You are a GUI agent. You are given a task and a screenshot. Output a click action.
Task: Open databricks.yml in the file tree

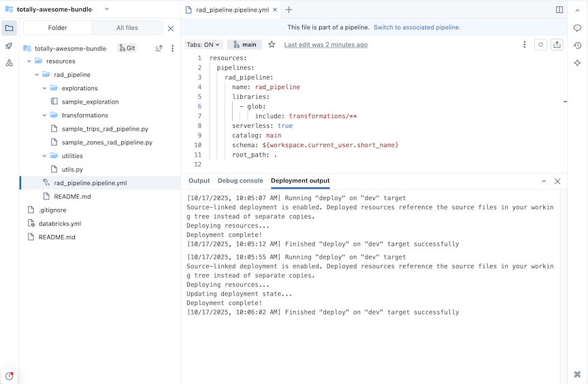(59, 223)
